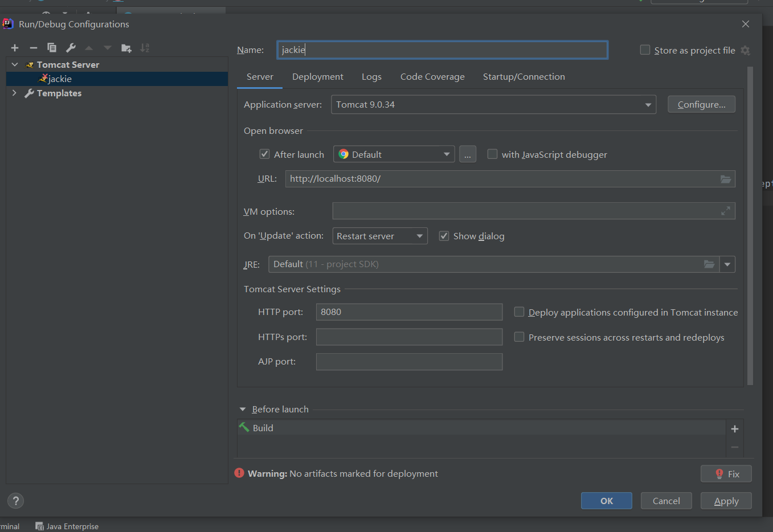Image resolution: width=773 pixels, height=532 pixels.
Task: Close the Run/Debug Configurations dialog
Action: (x=746, y=24)
